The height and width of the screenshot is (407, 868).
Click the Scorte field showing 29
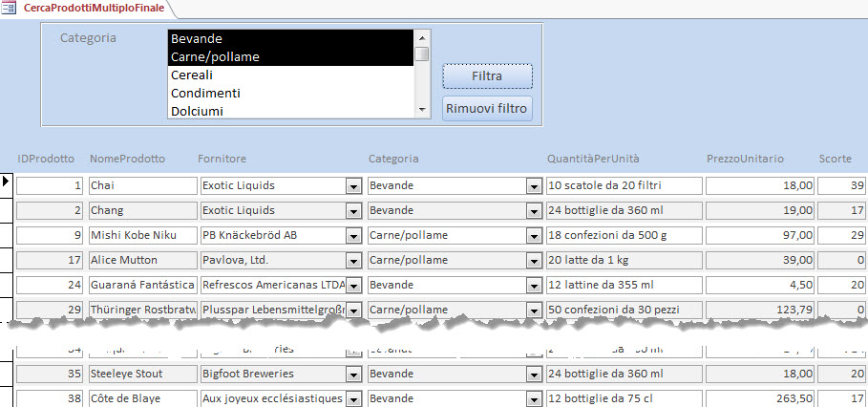pos(842,236)
